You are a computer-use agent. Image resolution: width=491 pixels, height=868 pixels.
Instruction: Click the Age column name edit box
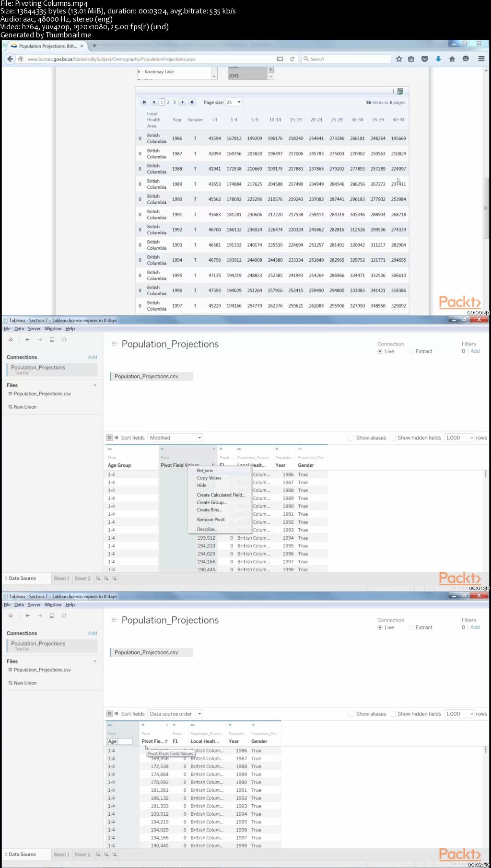click(x=120, y=741)
